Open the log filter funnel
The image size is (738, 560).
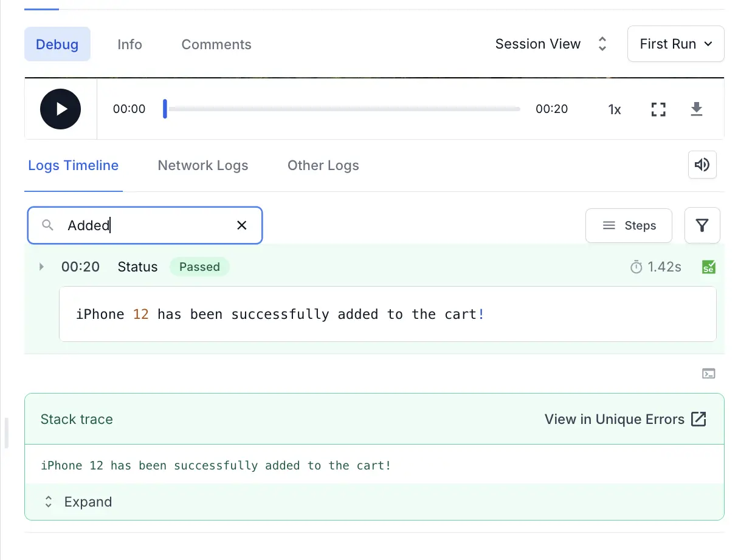(702, 225)
